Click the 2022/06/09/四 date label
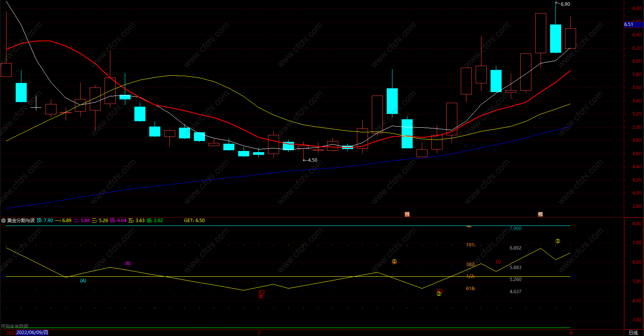The width and height of the screenshot is (644, 336). 32,333
